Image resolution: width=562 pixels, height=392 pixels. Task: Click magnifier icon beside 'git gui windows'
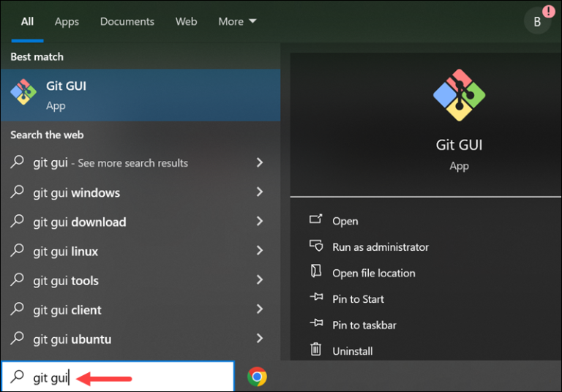point(17,192)
